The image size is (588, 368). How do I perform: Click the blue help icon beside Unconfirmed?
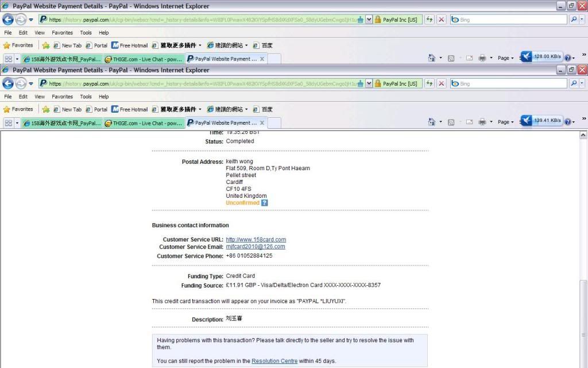[264, 203]
